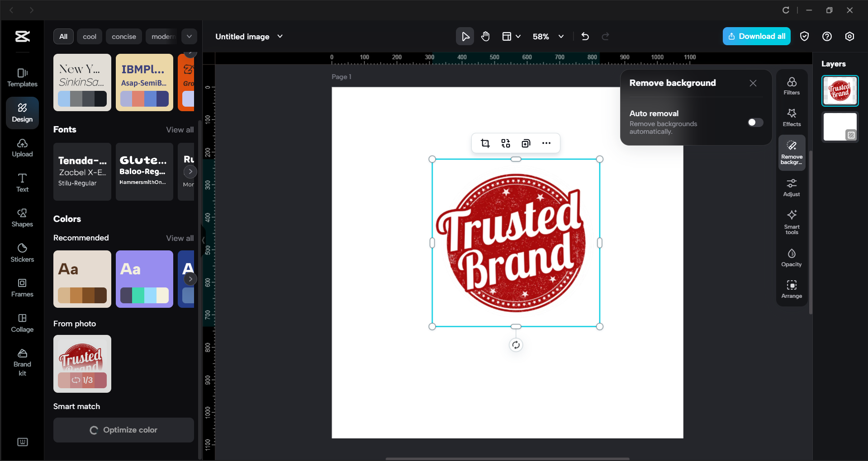Click the Download all button
This screenshot has height=461, width=868.
[756, 36]
